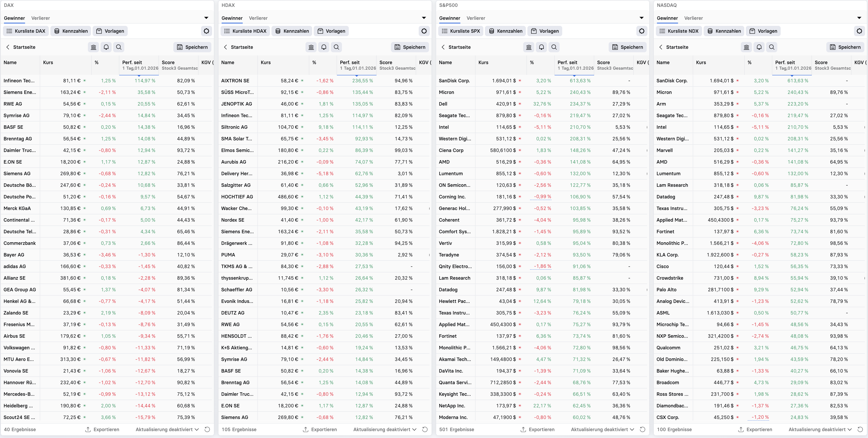This screenshot has height=438, width=868.
Task: Click settings gear in S&P500 panel
Action: click(642, 31)
